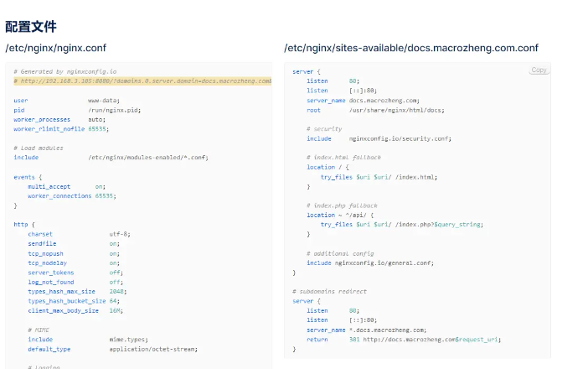This screenshot has width=588, height=369.
Task: Click the 'server_name docs.macrozheng.com;' line
Action: coord(363,101)
